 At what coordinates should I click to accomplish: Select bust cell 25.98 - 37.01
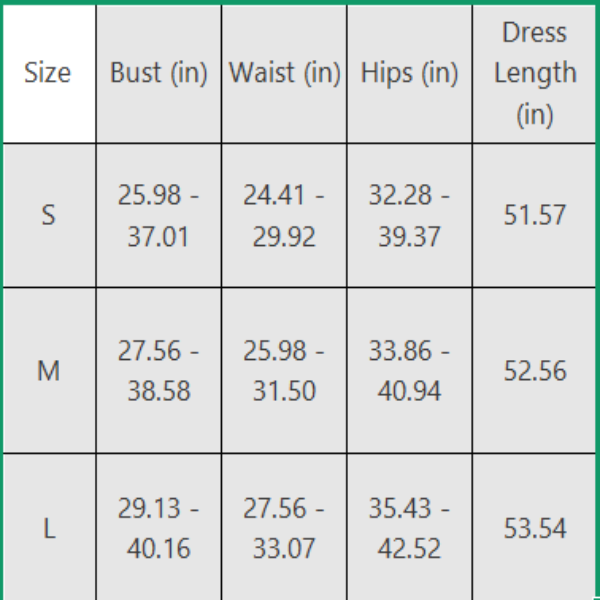tap(158, 215)
